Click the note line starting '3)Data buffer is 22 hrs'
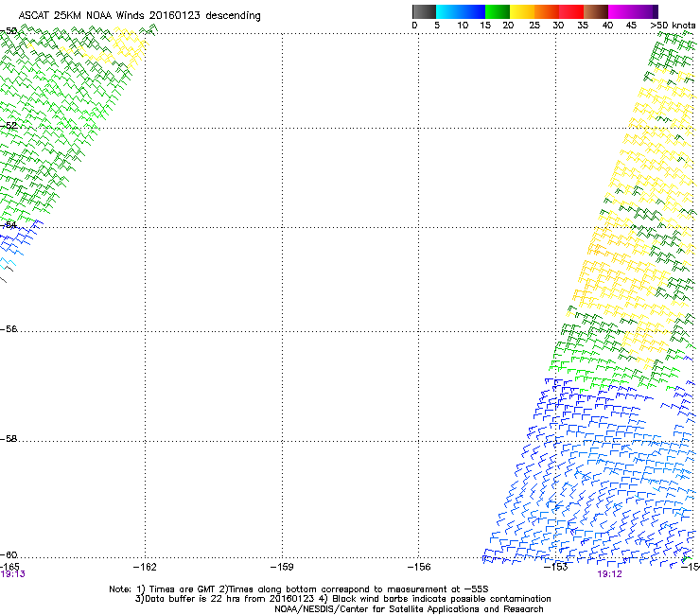 tap(342, 599)
